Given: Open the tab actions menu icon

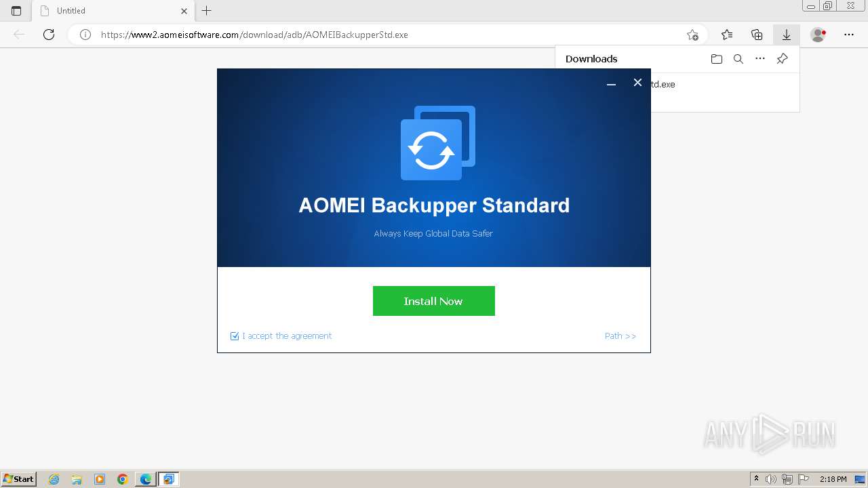Looking at the screenshot, I should point(16,11).
